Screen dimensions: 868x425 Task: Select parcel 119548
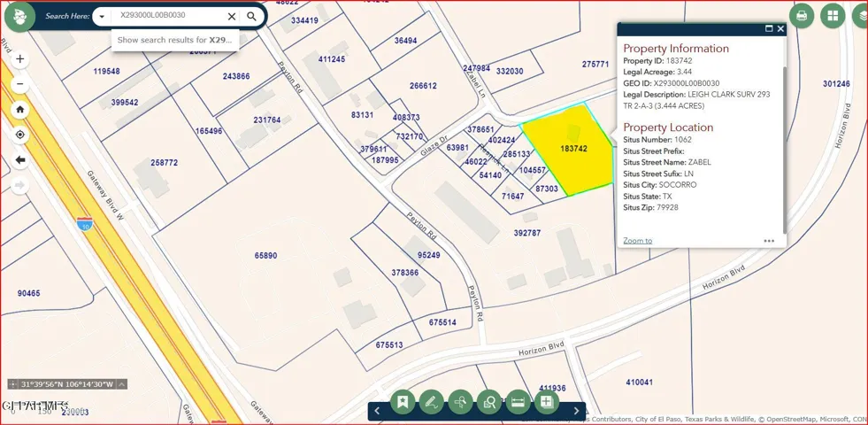(106, 72)
